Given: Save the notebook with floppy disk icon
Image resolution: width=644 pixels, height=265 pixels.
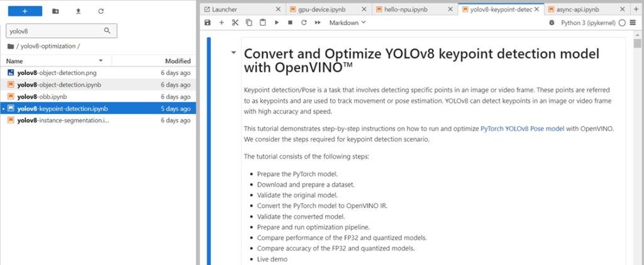Looking at the screenshot, I should (208, 23).
